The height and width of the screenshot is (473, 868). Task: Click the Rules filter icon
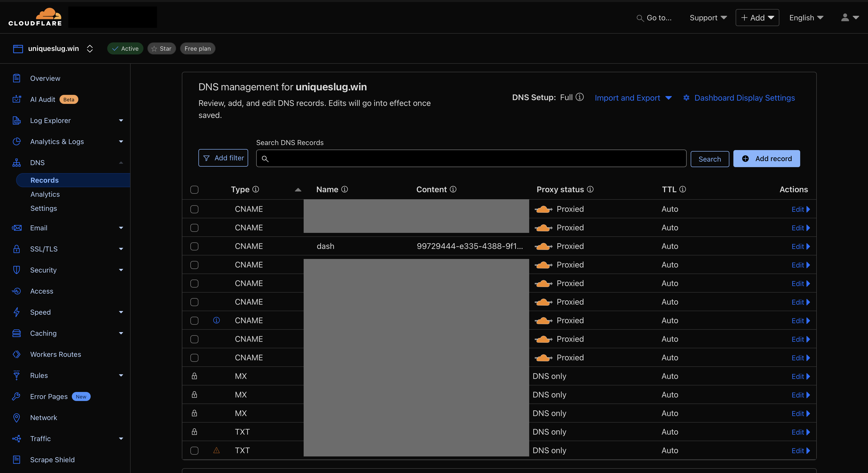[x=17, y=375]
